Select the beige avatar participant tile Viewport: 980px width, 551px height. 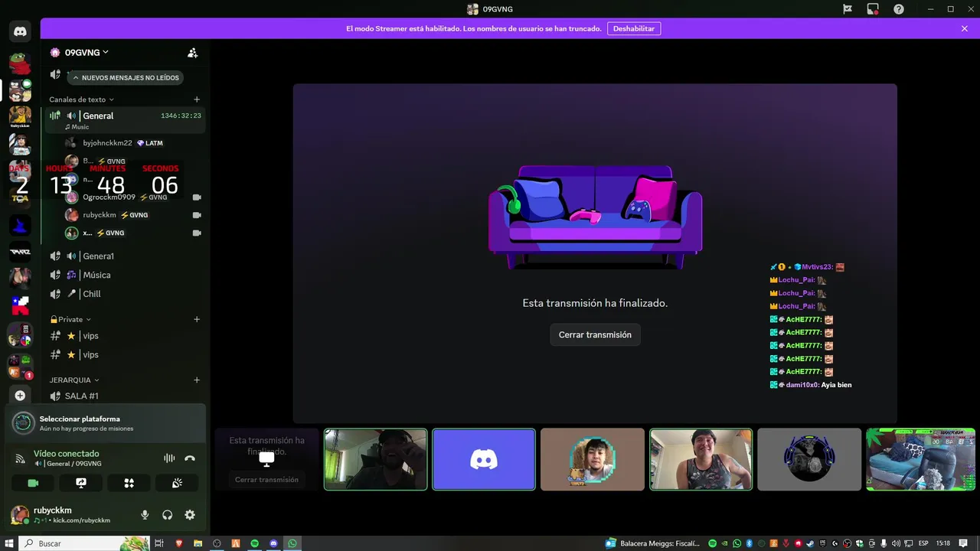point(593,459)
